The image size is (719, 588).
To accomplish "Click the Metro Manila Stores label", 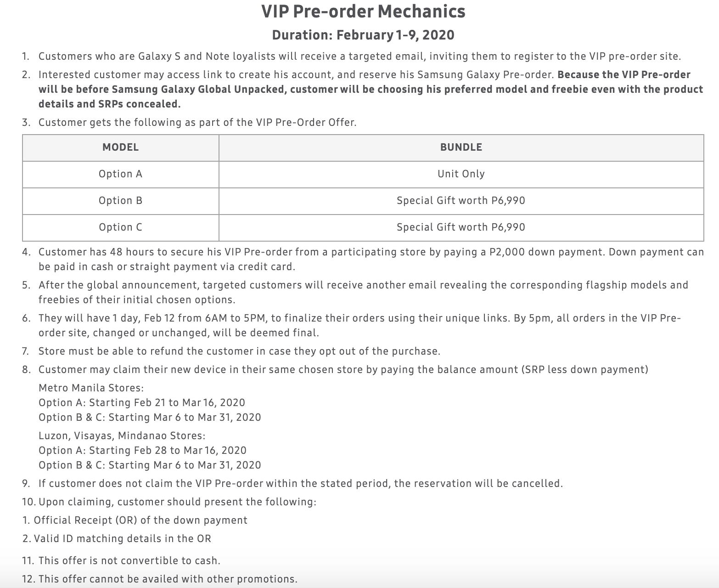I will click(91, 388).
